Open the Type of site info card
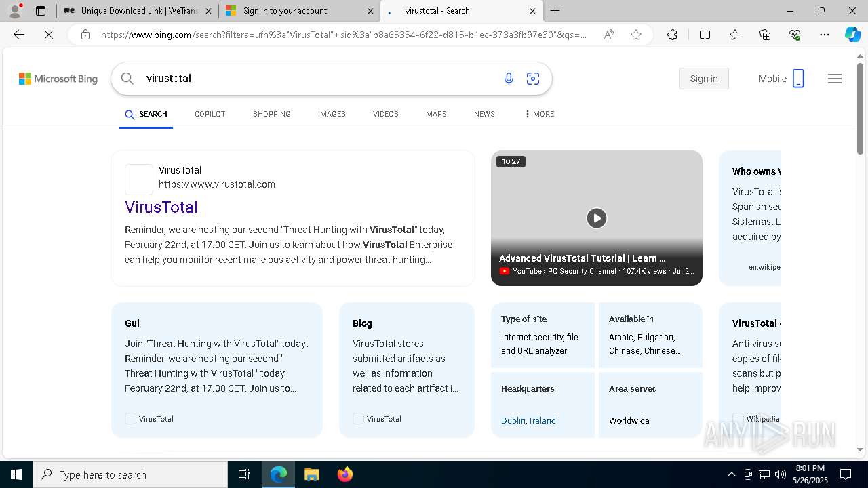Screen dimensions: 868x488 click(542, 335)
